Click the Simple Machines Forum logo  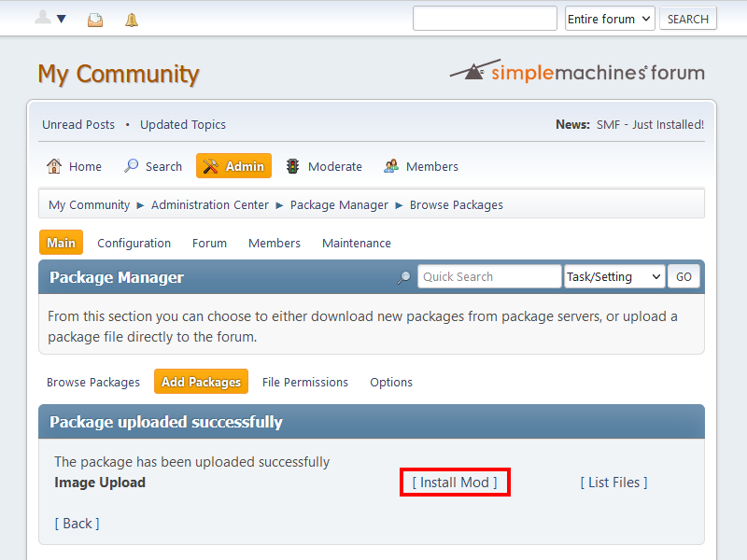576,72
